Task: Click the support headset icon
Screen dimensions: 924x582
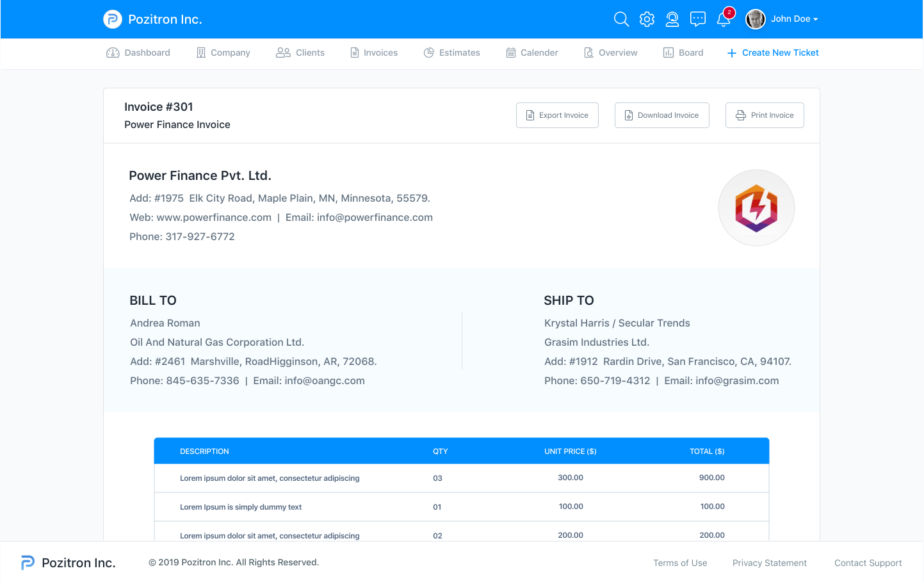Action: [672, 19]
